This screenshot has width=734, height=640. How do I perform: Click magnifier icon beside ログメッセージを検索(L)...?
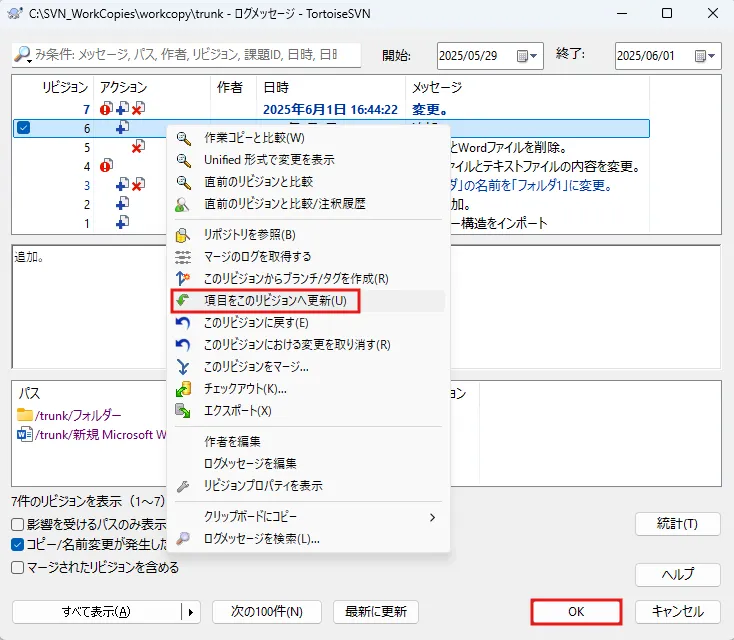(x=183, y=538)
